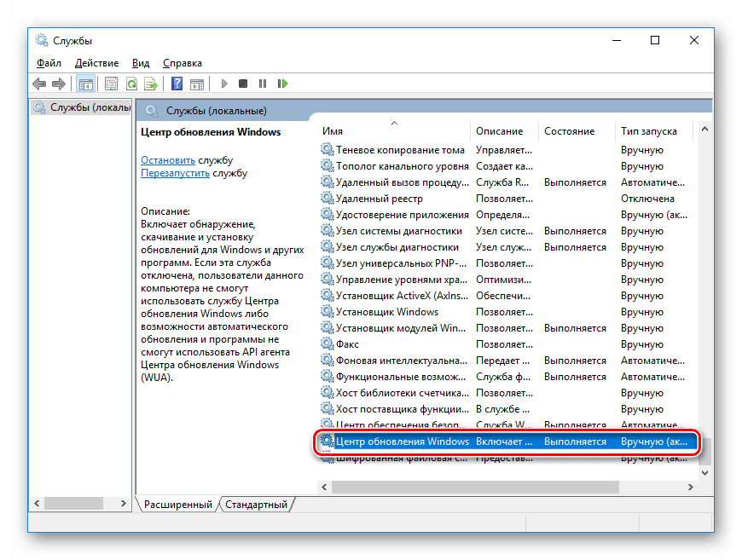Select the Удаленный реестр service row

tap(379, 199)
